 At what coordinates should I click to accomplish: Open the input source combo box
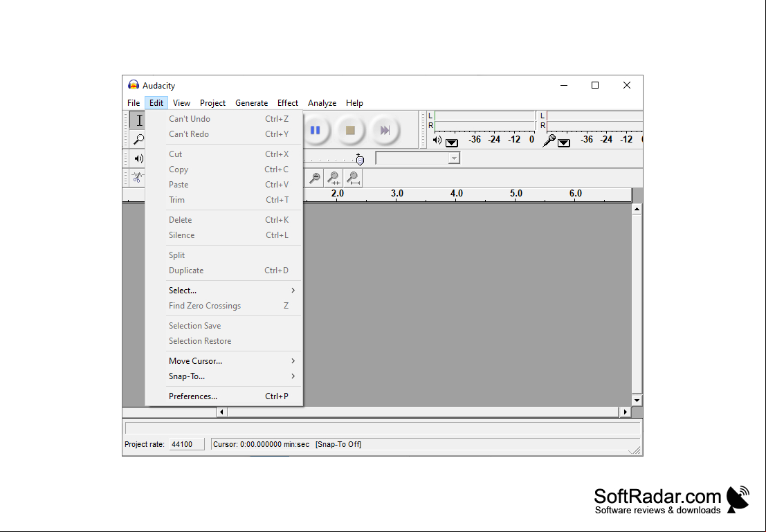coord(418,158)
